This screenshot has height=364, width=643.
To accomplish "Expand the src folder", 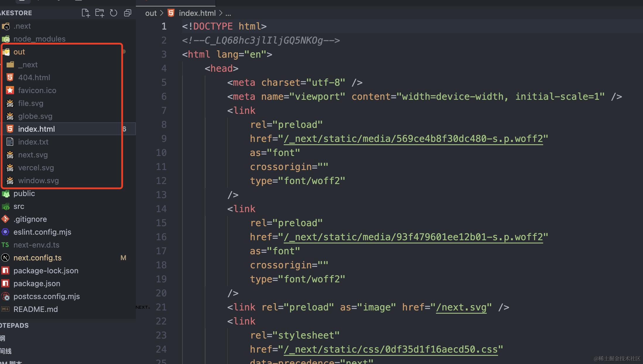I will (x=19, y=206).
